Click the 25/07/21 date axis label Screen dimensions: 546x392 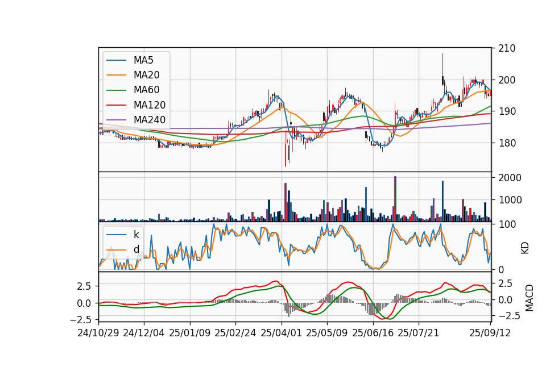tap(418, 333)
